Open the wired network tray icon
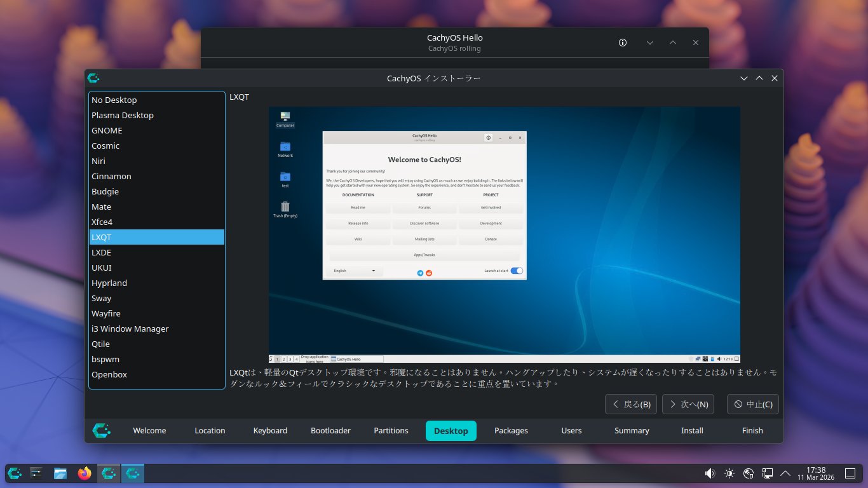 click(x=767, y=473)
